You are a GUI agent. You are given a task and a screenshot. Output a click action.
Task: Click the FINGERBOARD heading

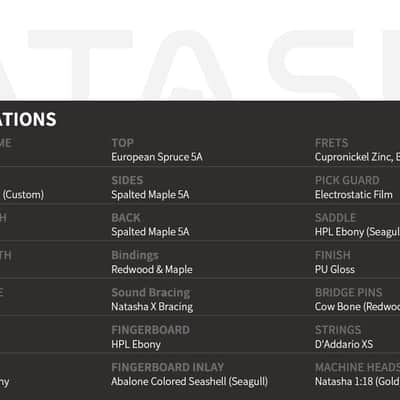tap(151, 330)
